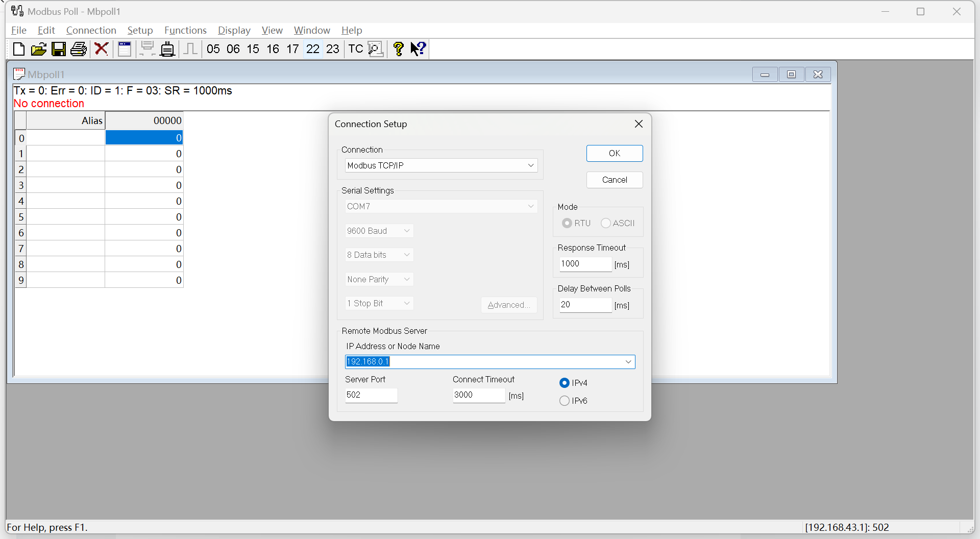Select function 16 toolbar button

point(273,49)
